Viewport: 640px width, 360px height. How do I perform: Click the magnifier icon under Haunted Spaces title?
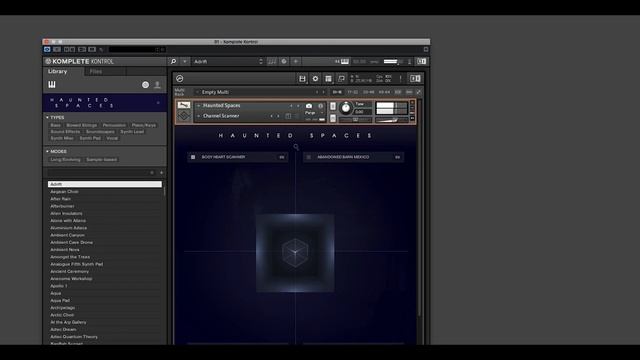point(296,147)
